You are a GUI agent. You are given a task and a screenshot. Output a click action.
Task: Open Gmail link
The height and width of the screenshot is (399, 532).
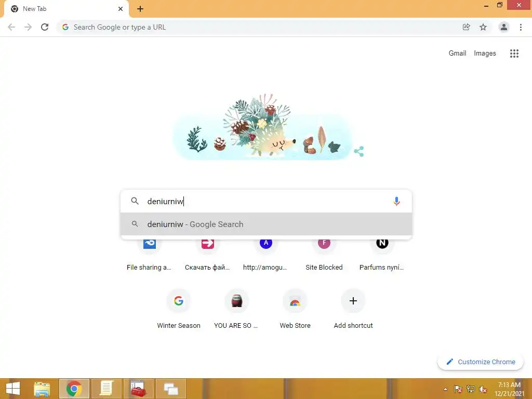(457, 54)
